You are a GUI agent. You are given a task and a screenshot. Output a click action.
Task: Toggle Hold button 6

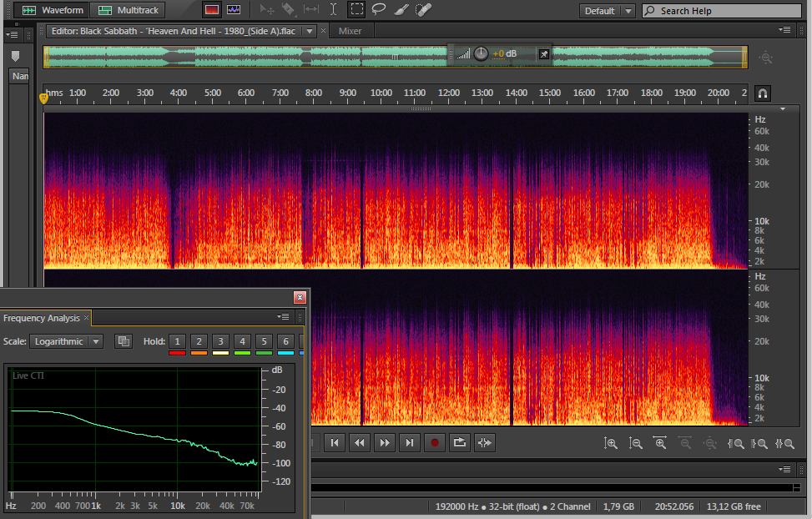[x=286, y=341]
